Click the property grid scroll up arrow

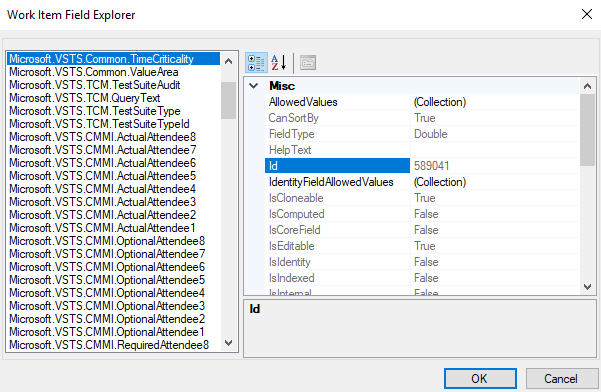point(587,86)
